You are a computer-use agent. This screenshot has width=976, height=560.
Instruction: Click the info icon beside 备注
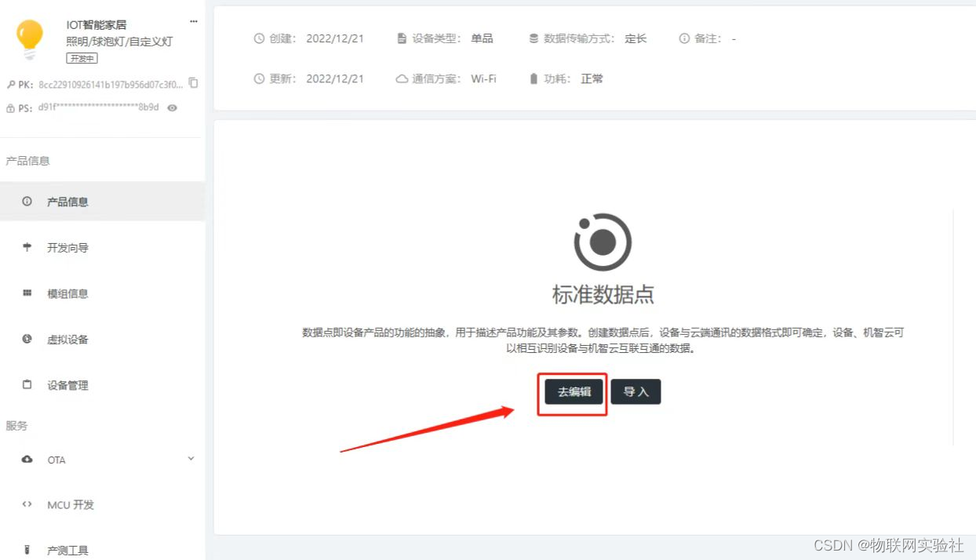click(x=684, y=38)
